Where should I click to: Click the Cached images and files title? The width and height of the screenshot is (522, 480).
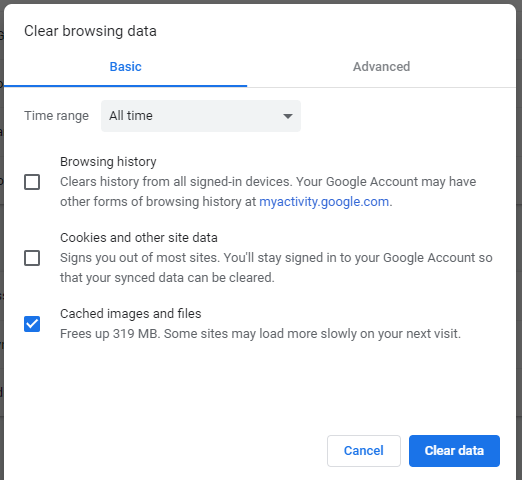(131, 314)
